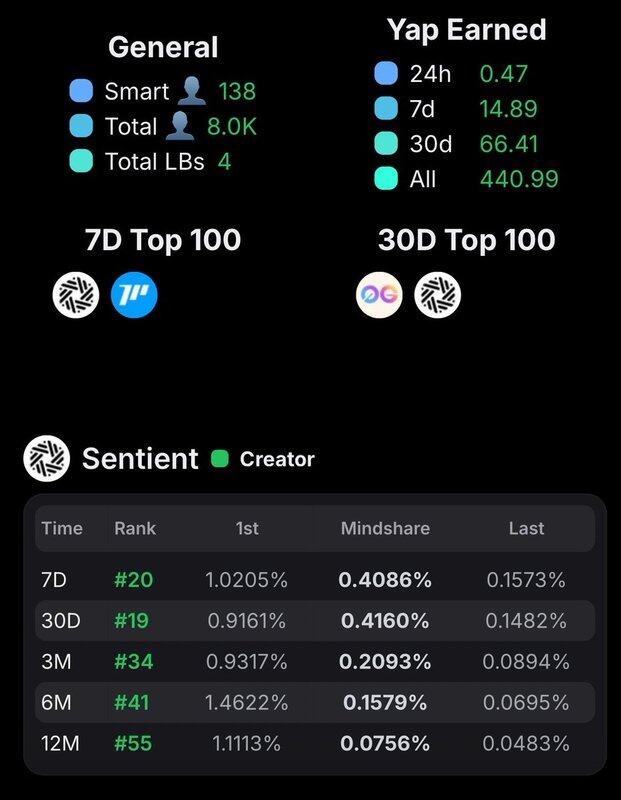The height and width of the screenshot is (800, 621).
Task: Click the 24h legend color square
Action: 385,73
